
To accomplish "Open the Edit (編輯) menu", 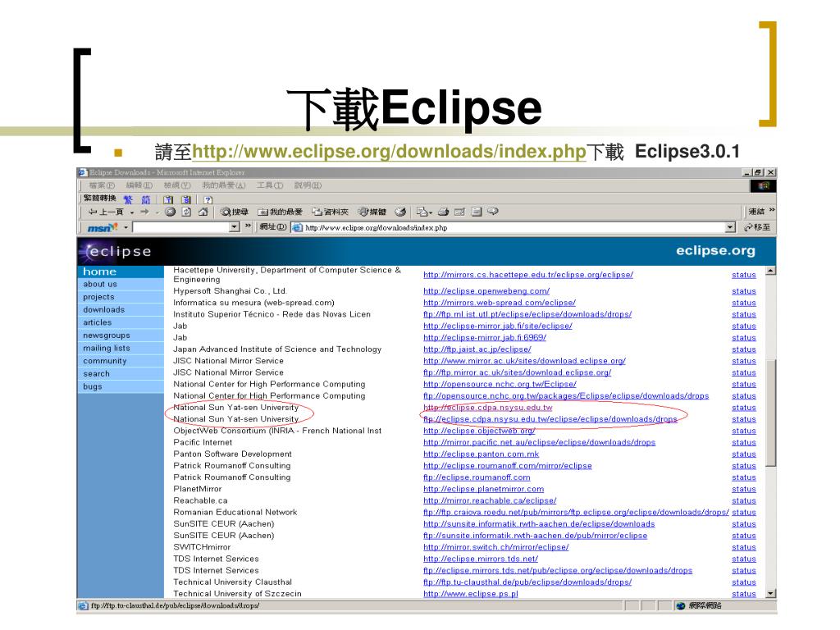I will 139,185.
